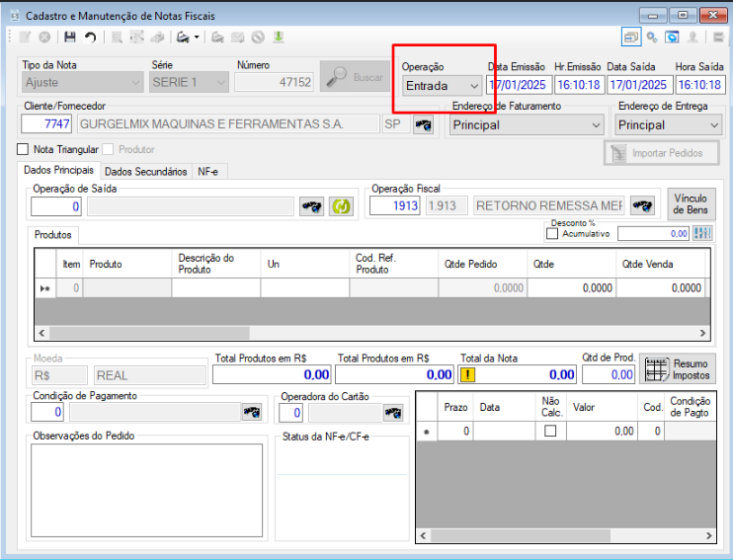Expand the Endereço de Entrega dropdown
Viewport: 733px width, 560px height.
click(669, 124)
